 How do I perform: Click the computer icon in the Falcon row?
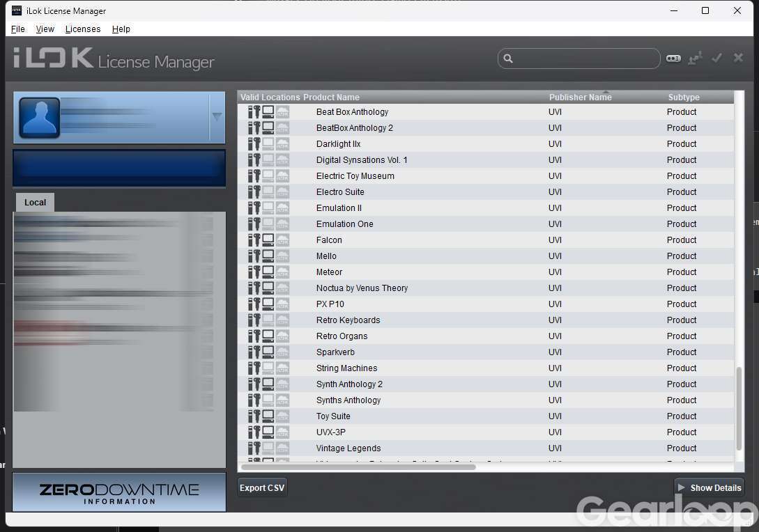pos(268,240)
